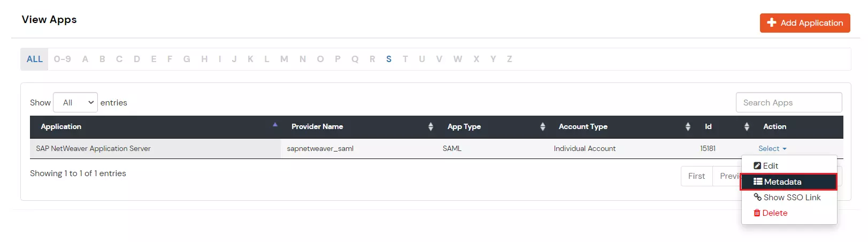Screen dimensions: 868x242
Task: Open the Select action dropdown
Action: (772, 148)
